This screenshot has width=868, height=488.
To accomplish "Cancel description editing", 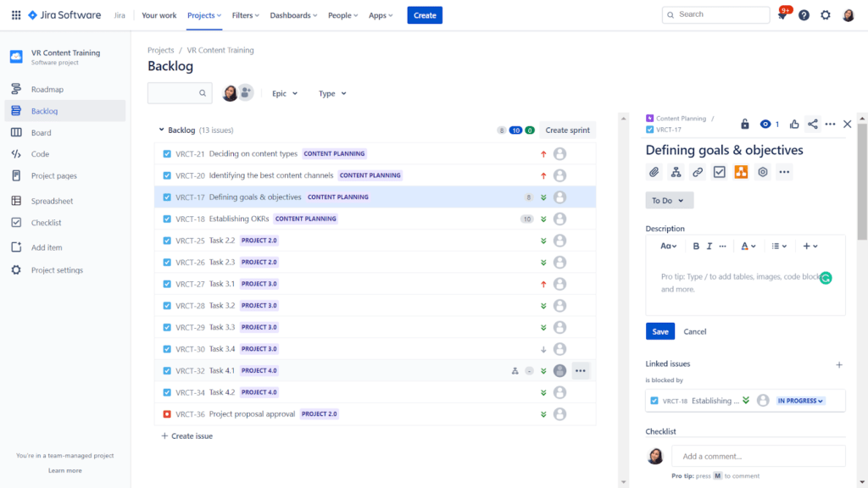I will [x=695, y=331].
